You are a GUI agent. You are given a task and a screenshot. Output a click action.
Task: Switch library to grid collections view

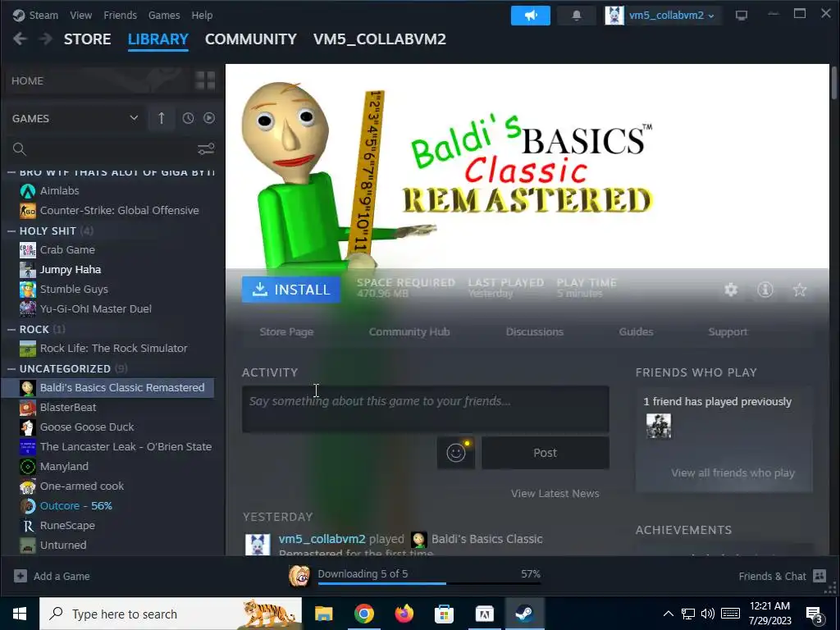click(x=204, y=80)
